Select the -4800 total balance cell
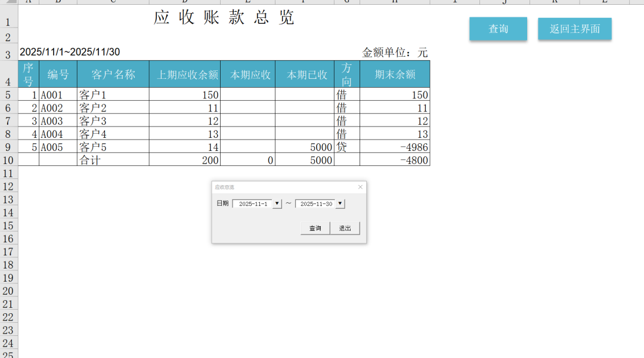The image size is (644, 358). point(395,160)
